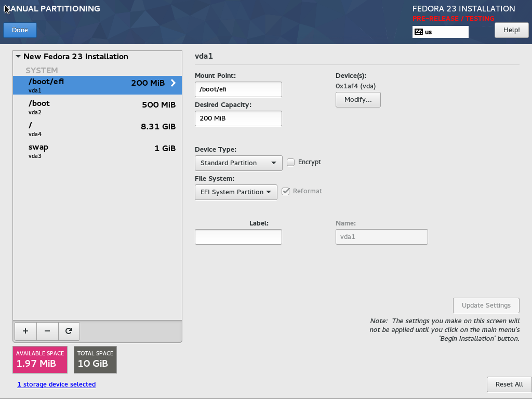Click the 0x1af4 (vda) device text
532x399 pixels.
[x=355, y=86]
